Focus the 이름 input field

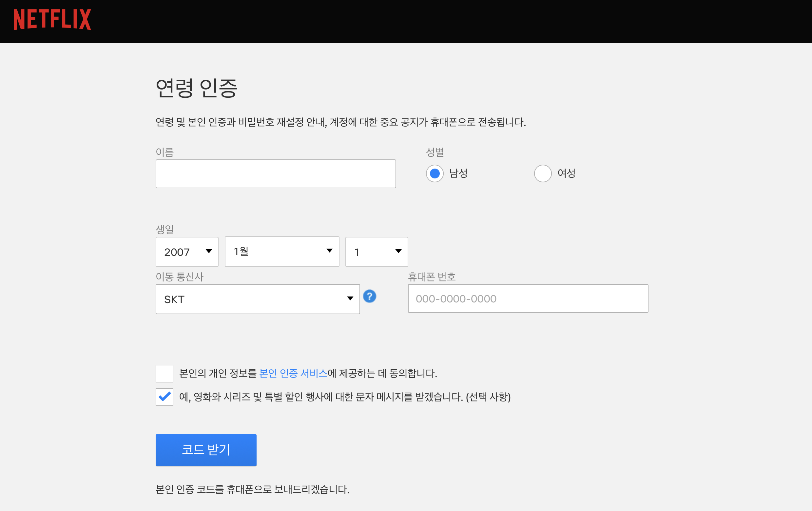(276, 174)
